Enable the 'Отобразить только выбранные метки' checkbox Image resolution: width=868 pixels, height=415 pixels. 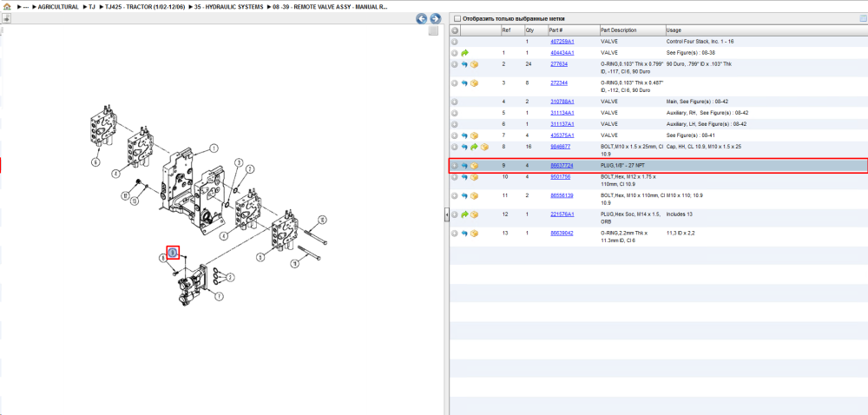point(457,19)
